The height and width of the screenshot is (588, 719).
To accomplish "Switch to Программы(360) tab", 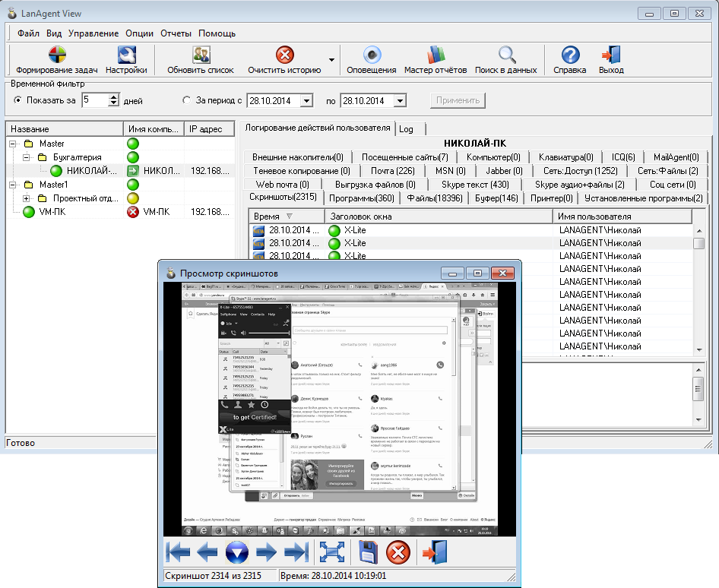I will (x=360, y=198).
